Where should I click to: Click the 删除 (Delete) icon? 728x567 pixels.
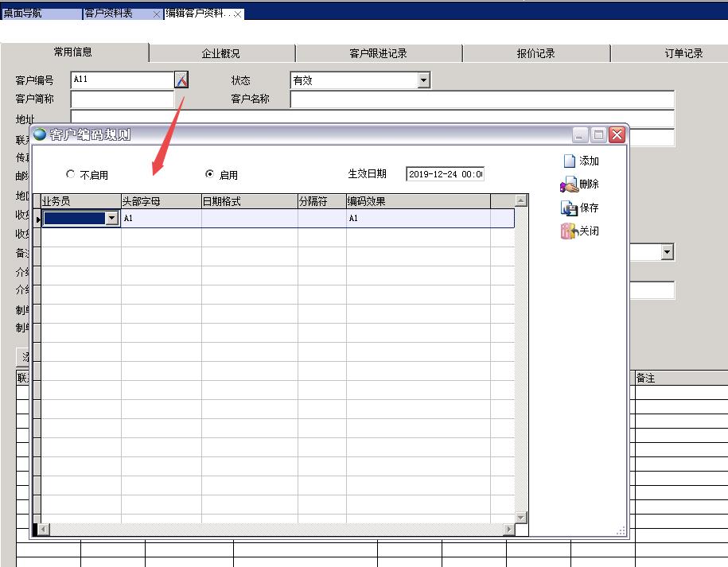569,185
